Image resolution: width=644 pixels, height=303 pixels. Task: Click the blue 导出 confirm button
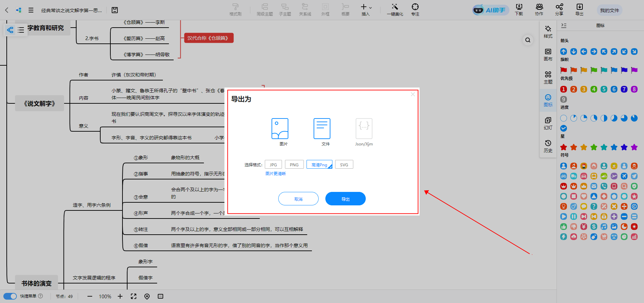(x=345, y=199)
